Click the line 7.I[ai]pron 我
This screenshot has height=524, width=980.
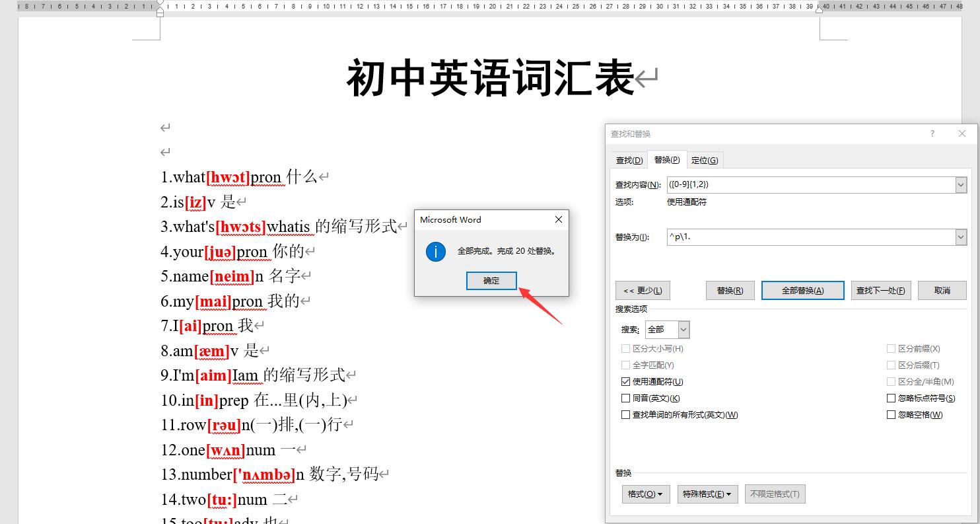(x=207, y=326)
